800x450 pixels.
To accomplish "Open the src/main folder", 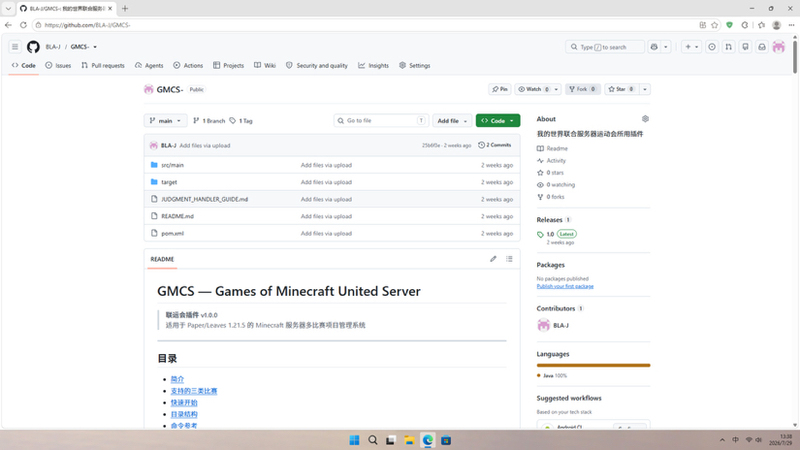I will pyautogui.click(x=172, y=165).
